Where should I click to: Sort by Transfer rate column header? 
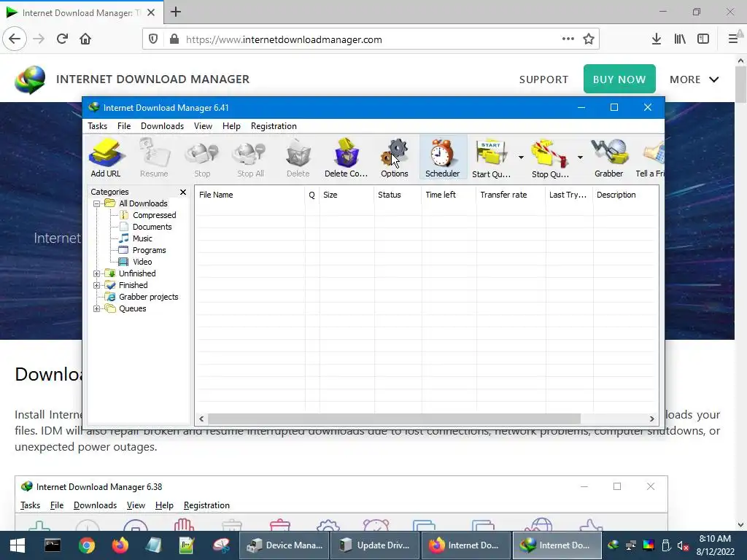(x=510, y=195)
